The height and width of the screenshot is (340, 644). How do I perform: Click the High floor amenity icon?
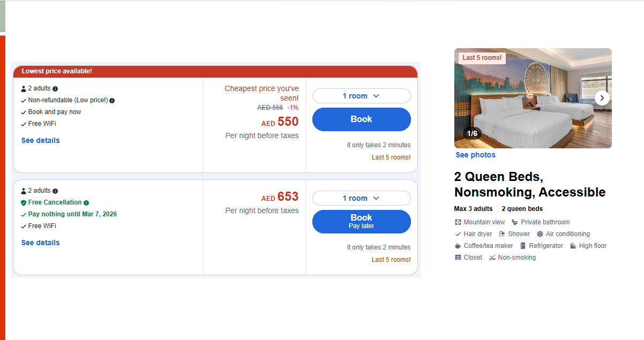(573, 246)
